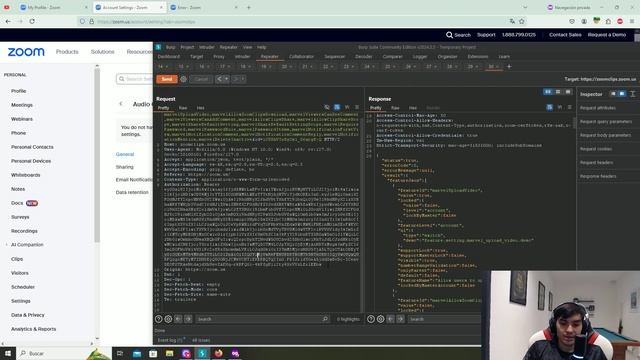This screenshot has height=360, width=640.
Task: Click the Request search settings gear icon
Action: click(168, 319)
